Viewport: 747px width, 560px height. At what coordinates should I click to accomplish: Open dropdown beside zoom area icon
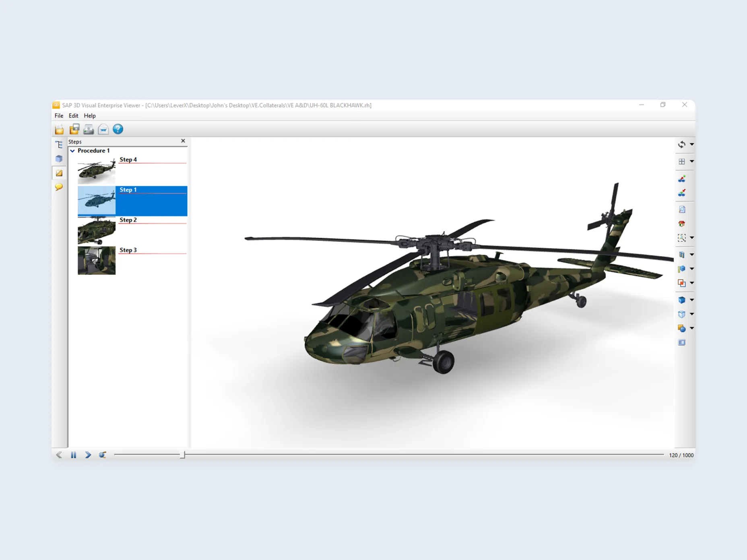tap(692, 238)
